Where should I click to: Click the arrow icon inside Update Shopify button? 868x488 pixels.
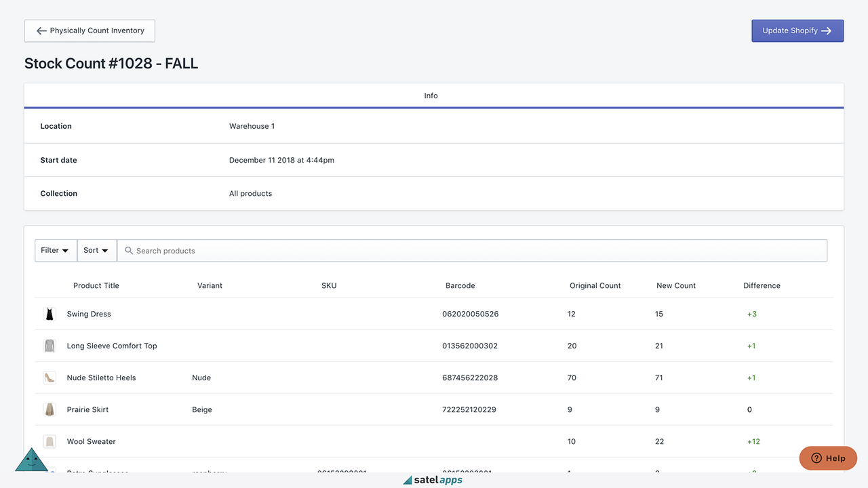click(x=826, y=30)
